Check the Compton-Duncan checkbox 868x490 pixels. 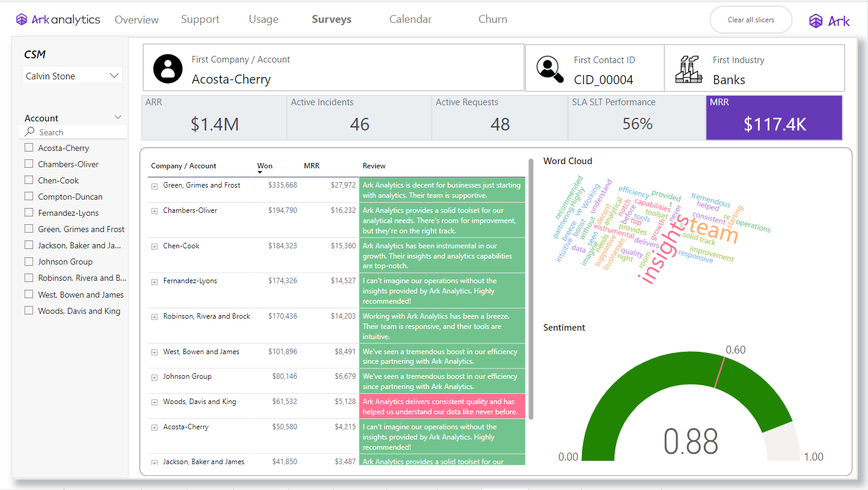point(28,196)
